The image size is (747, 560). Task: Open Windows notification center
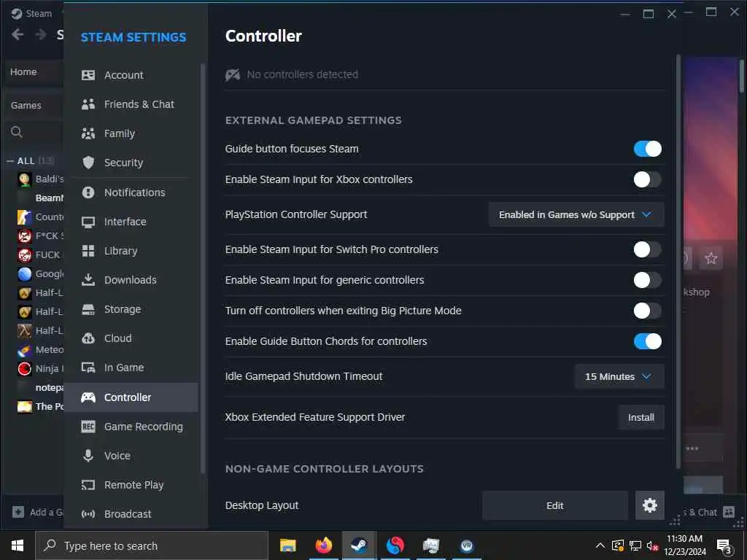724,545
